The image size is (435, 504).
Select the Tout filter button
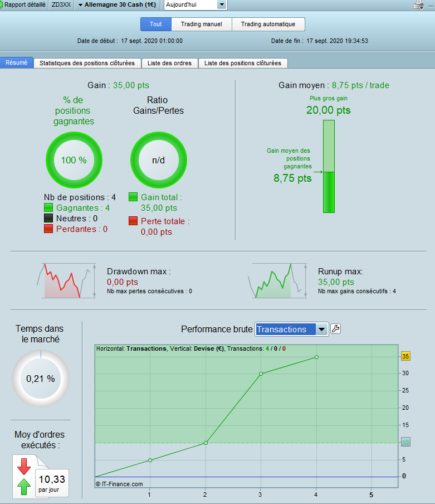(156, 24)
